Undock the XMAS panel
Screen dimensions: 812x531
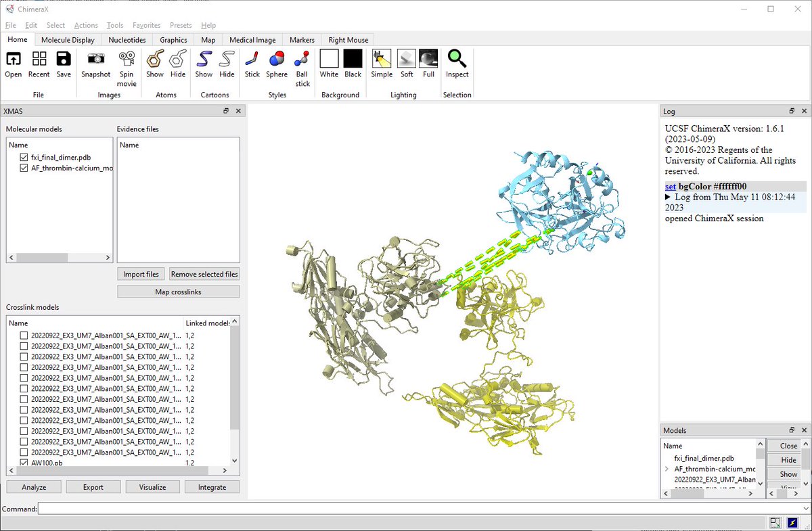pos(227,111)
